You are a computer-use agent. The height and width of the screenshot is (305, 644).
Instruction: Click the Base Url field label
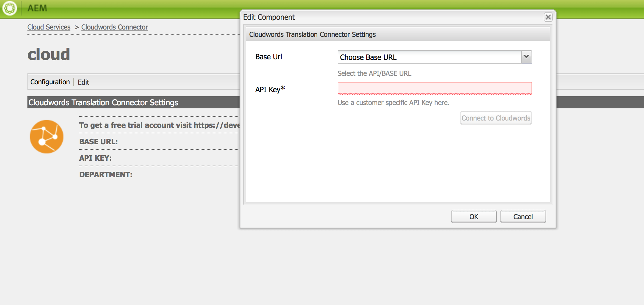(269, 57)
